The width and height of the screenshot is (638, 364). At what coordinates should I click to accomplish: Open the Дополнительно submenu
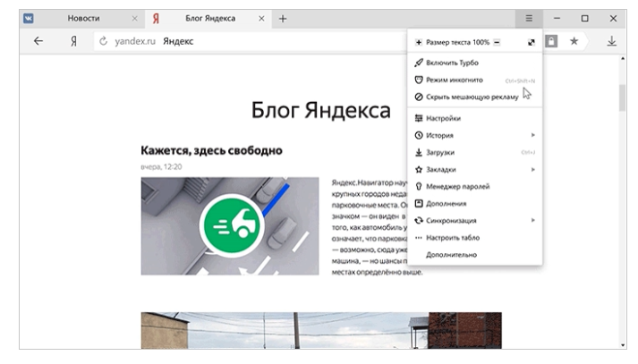pyautogui.click(x=475, y=255)
